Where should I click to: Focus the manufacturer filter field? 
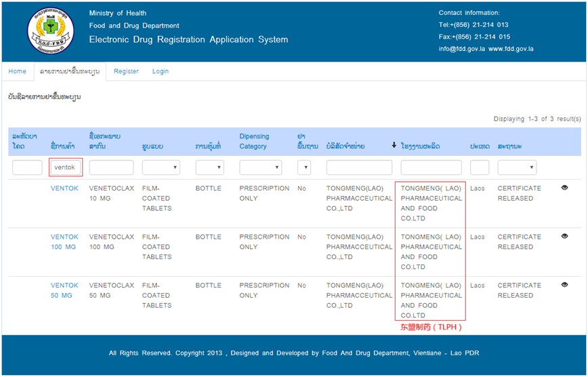pos(432,167)
